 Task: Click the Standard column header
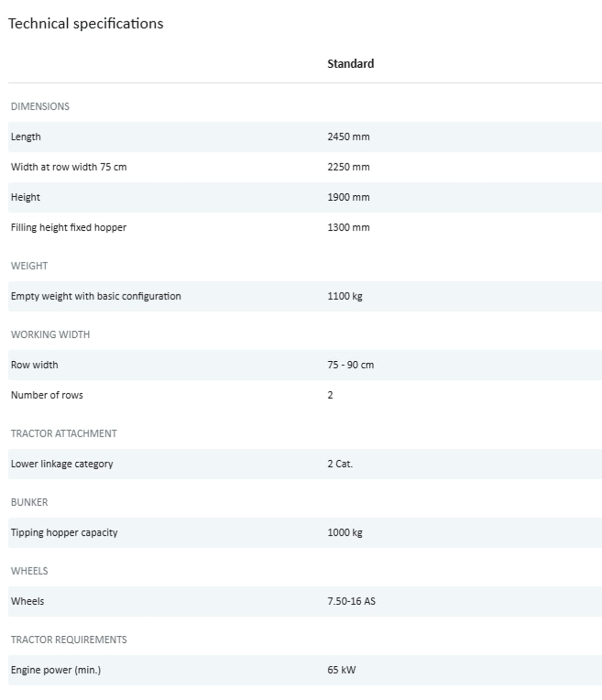pyautogui.click(x=350, y=64)
